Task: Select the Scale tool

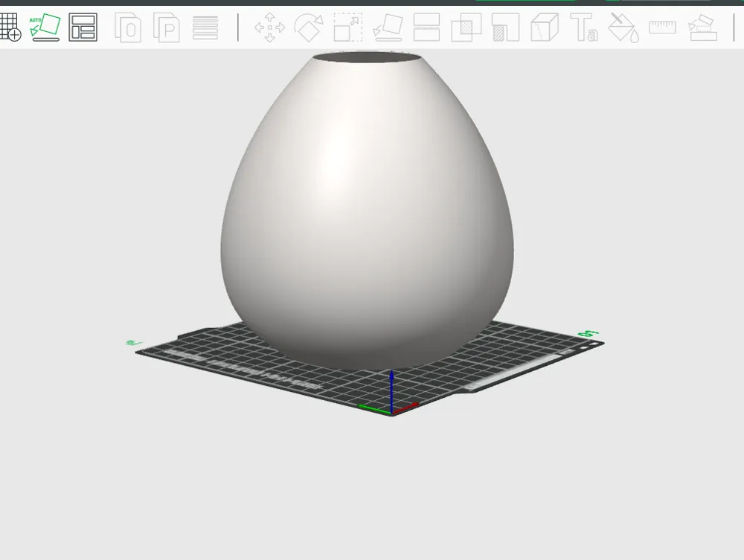Action: [x=347, y=28]
